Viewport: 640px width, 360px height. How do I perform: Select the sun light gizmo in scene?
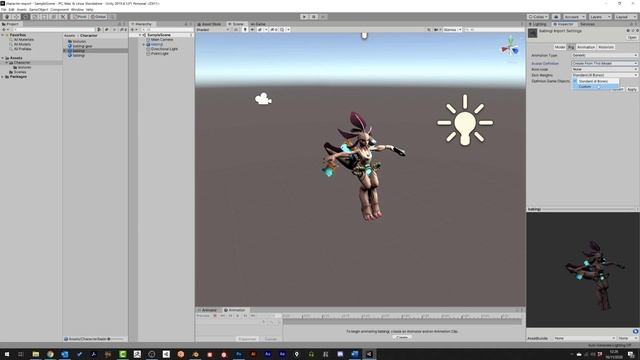(465, 120)
